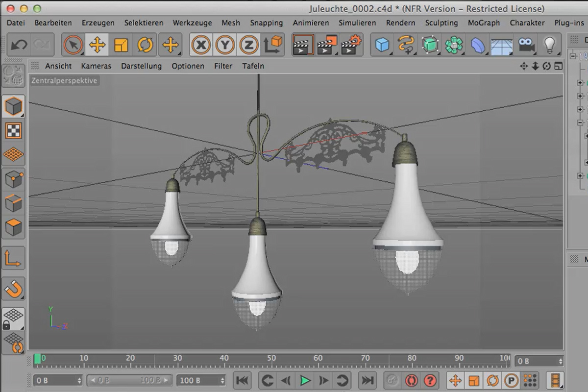Click the preview range slider bar

129,380
